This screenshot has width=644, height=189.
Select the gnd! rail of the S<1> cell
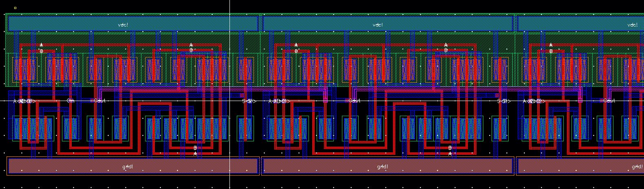coord(388,166)
